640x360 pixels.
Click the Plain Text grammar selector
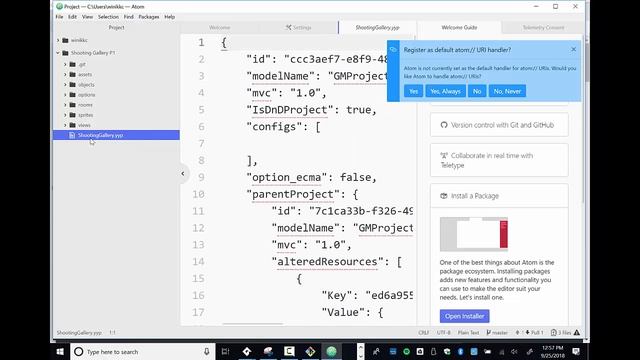coord(468,333)
